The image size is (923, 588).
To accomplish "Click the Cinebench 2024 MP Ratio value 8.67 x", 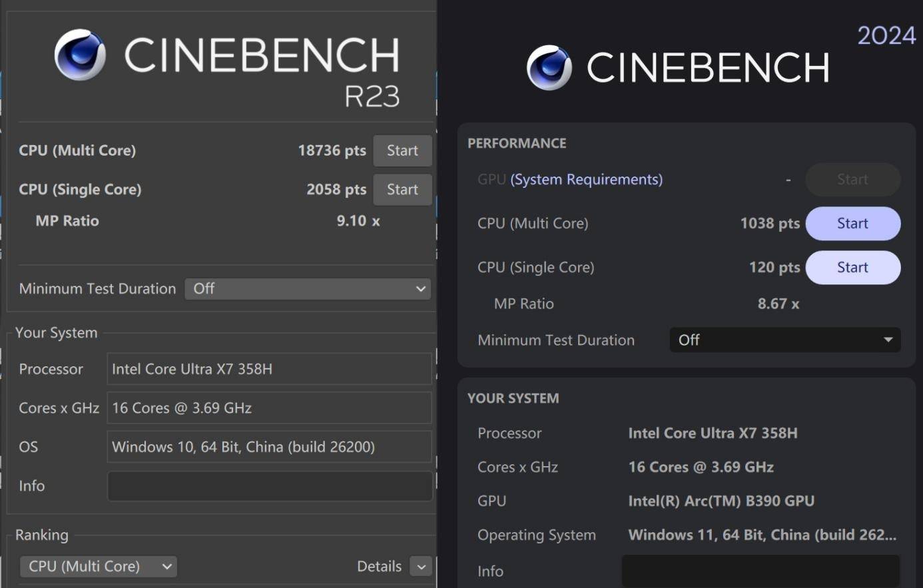I will (778, 304).
